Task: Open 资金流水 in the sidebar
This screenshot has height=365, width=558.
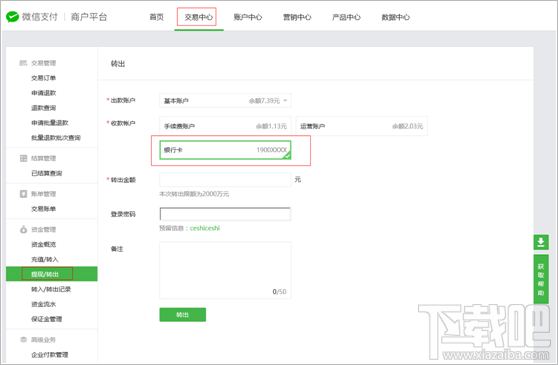Action: click(x=43, y=304)
